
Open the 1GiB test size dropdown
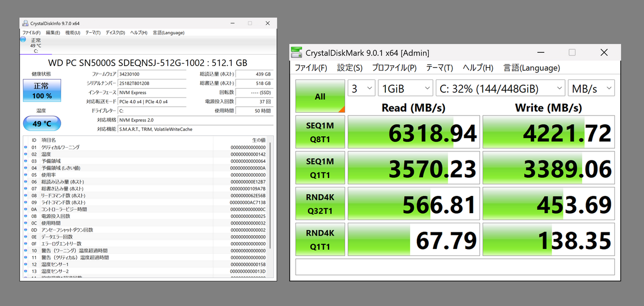[405, 89]
